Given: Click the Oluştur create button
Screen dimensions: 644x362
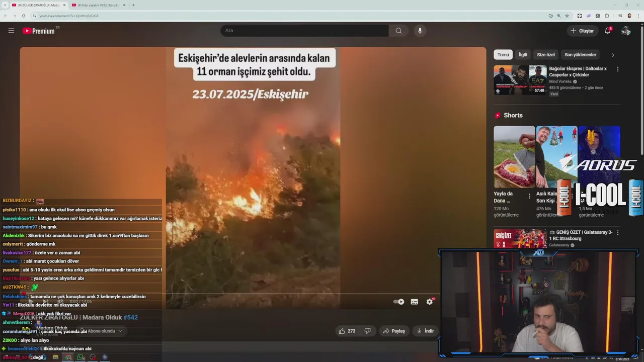Looking at the screenshot, I should click(582, 31).
